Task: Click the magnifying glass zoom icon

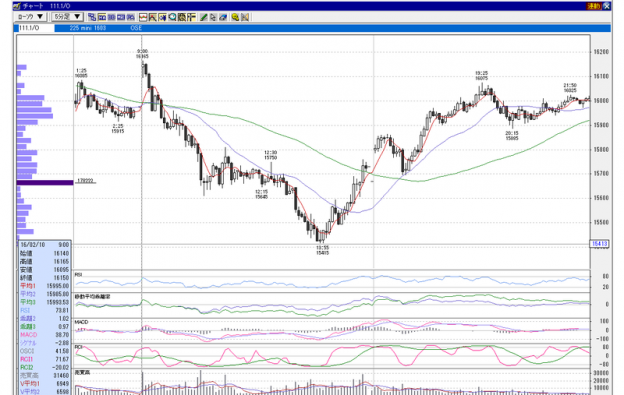Action: pyautogui.click(x=172, y=17)
